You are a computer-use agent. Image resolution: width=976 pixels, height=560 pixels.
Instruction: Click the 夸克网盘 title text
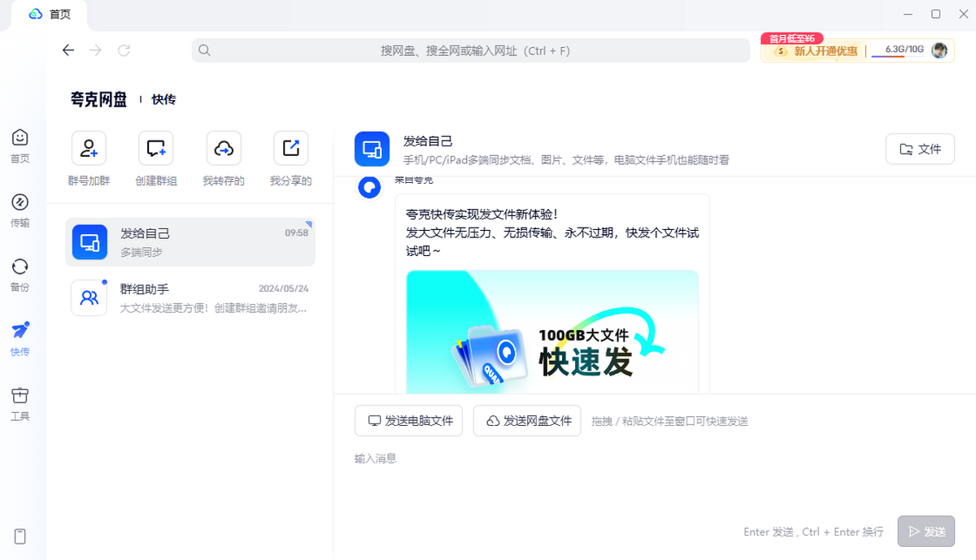click(99, 99)
